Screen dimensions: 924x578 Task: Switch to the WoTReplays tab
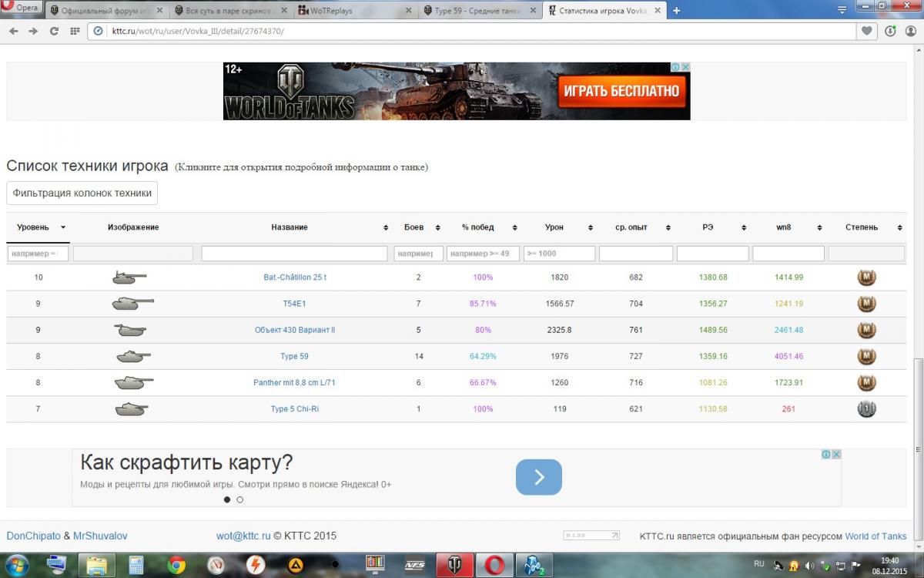(357, 11)
